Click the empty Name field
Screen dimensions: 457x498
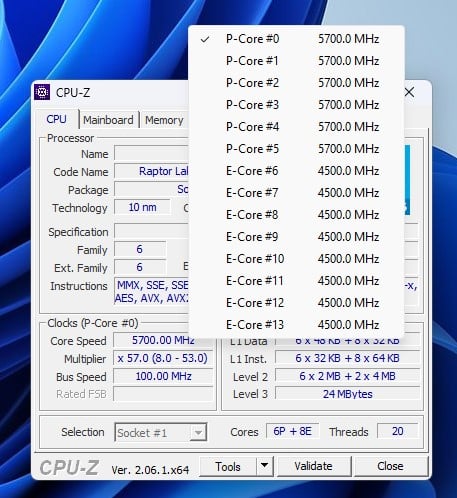[152, 153]
